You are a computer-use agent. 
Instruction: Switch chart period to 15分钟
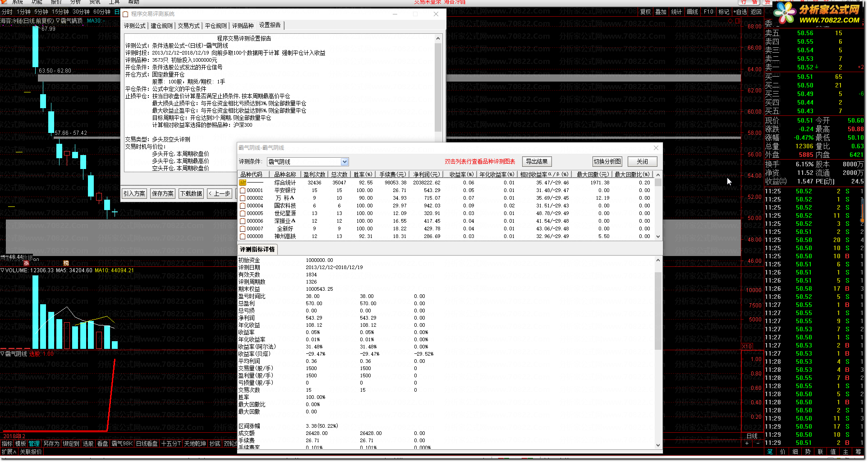[x=60, y=12]
